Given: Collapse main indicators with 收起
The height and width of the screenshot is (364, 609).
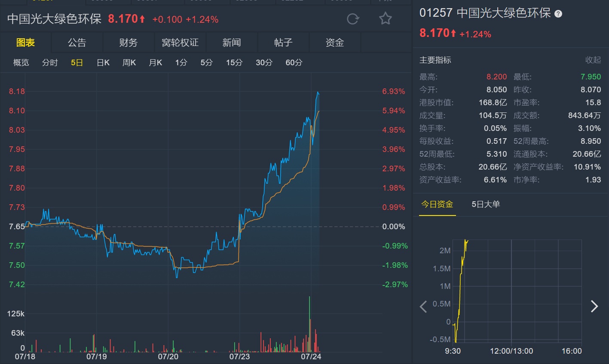Looking at the screenshot, I should (x=593, y=60).
